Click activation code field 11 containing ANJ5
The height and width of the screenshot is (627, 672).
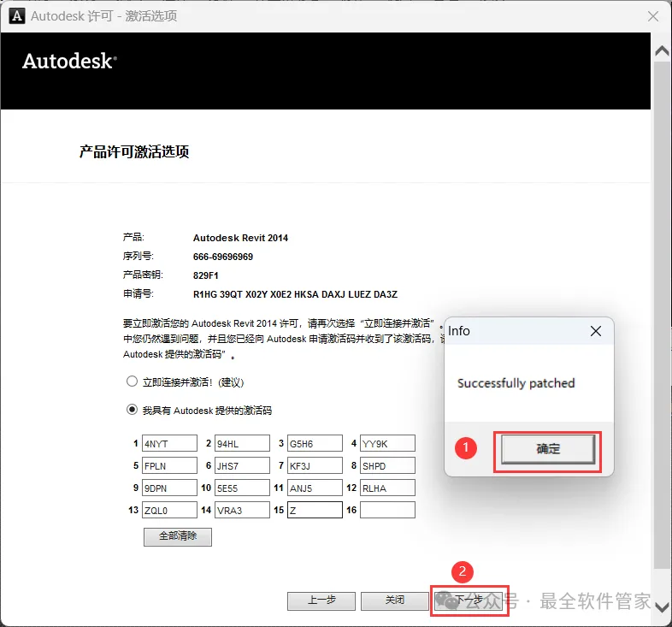315,488
